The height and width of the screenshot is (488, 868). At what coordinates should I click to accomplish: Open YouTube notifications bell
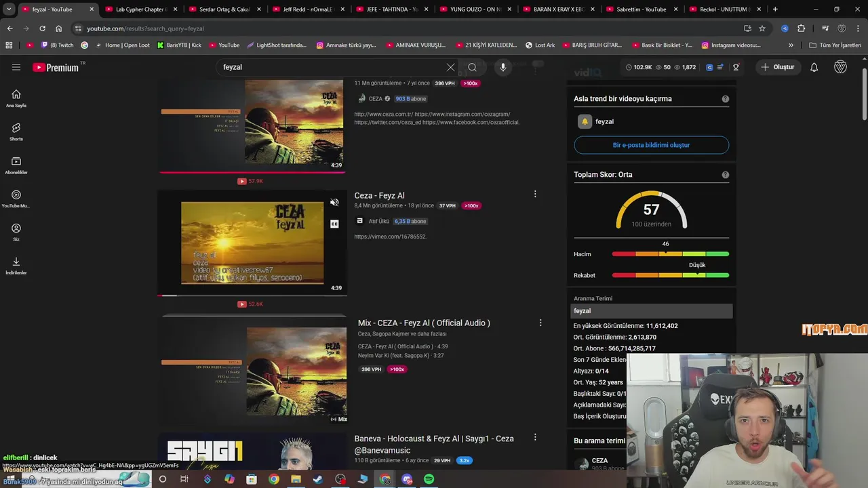814,67
